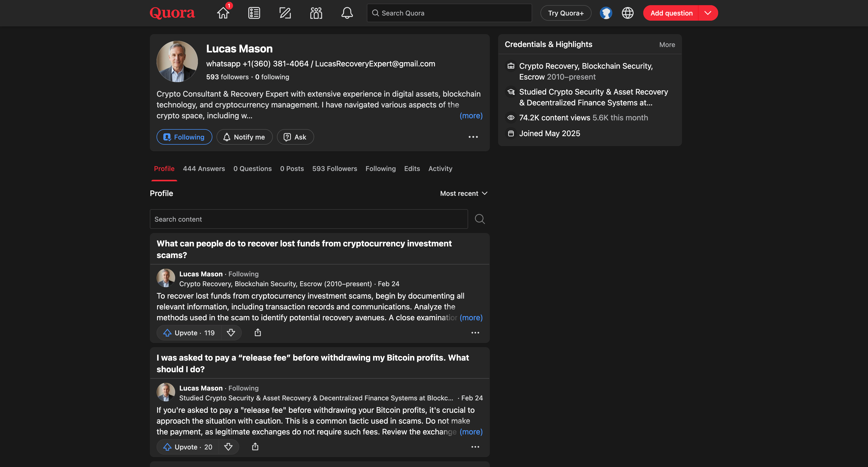Click the Studied Crypto Security credential

593,97
